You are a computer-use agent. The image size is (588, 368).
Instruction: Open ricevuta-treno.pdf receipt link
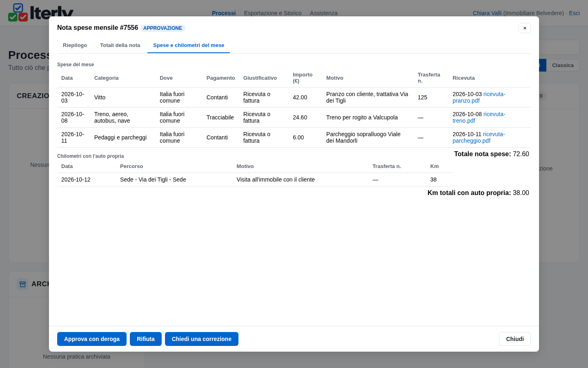tap(479, 117)
